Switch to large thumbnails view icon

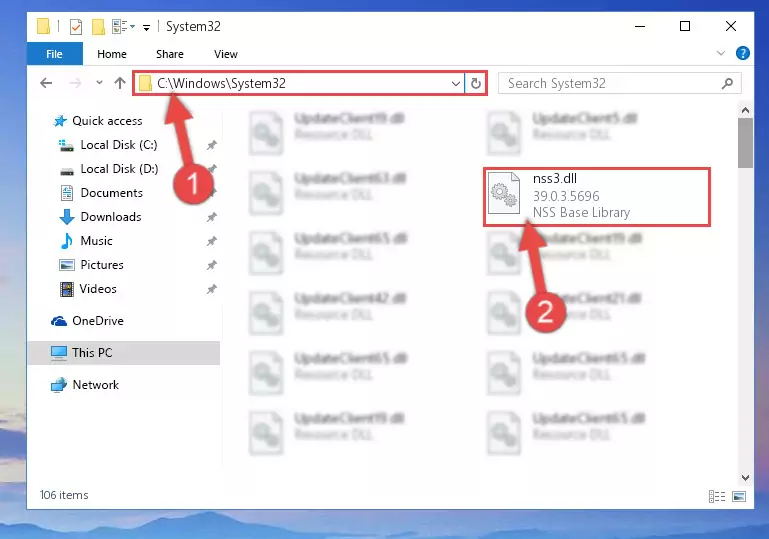click(739, 496)
